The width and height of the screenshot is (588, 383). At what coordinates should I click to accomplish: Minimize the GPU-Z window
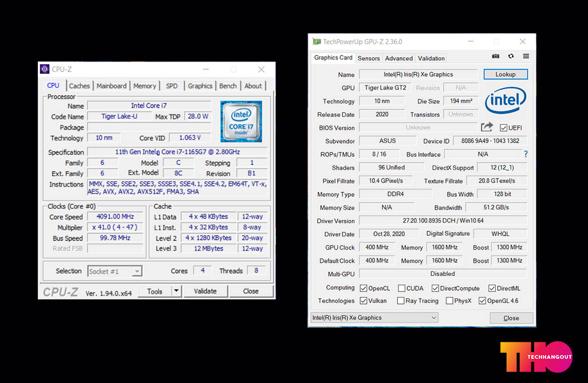click(471, 41)
